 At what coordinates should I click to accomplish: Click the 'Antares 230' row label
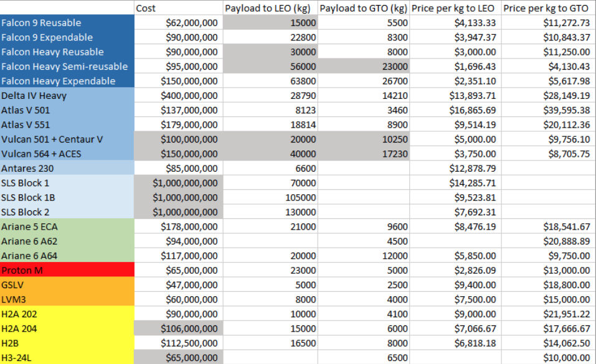[67, 169]
